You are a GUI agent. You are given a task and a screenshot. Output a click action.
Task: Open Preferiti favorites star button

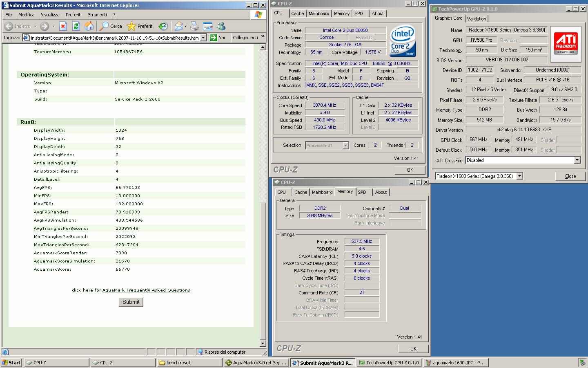[140, 26]
